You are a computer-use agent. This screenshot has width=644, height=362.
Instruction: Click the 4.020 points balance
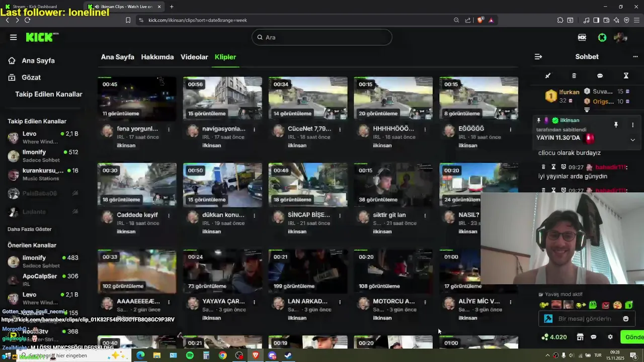[554, 337]
